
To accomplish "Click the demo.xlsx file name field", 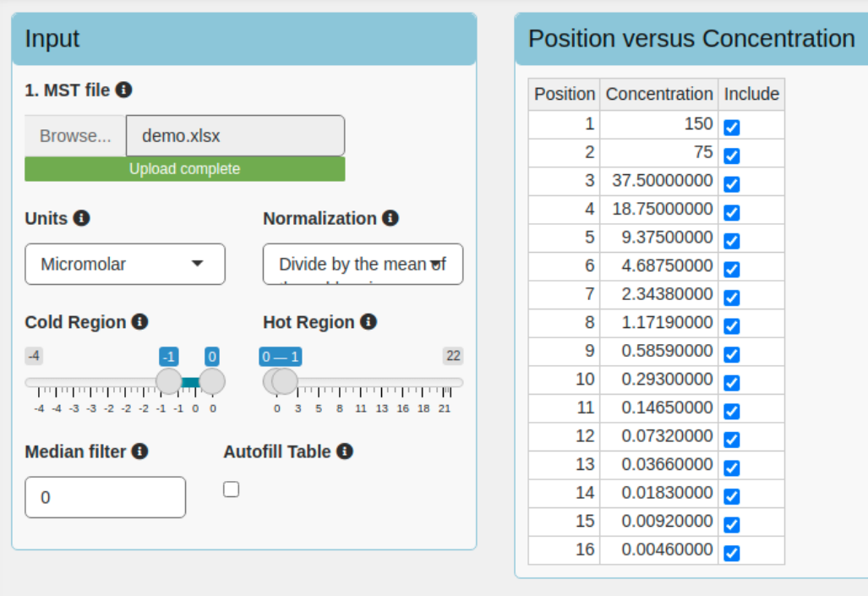I will (x=235, y=136).
